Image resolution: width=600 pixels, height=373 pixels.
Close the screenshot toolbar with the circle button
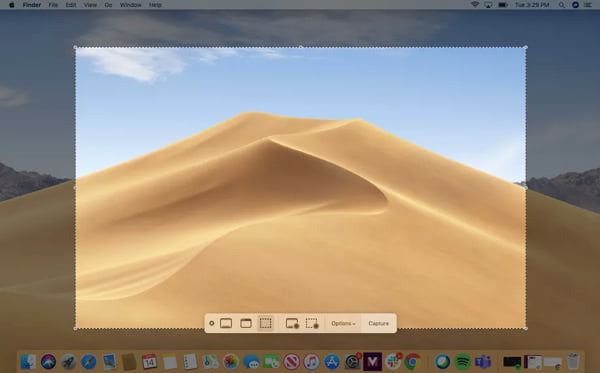tap(212, 323)
